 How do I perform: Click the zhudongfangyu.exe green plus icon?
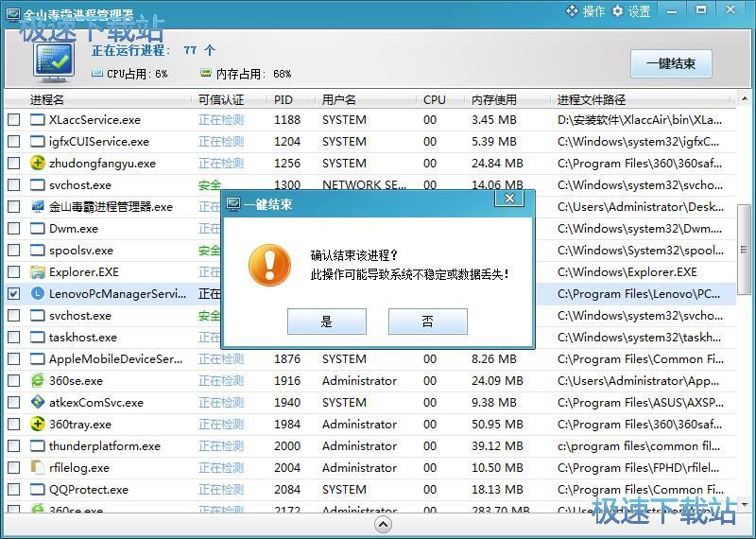click(x=38, y=163)
